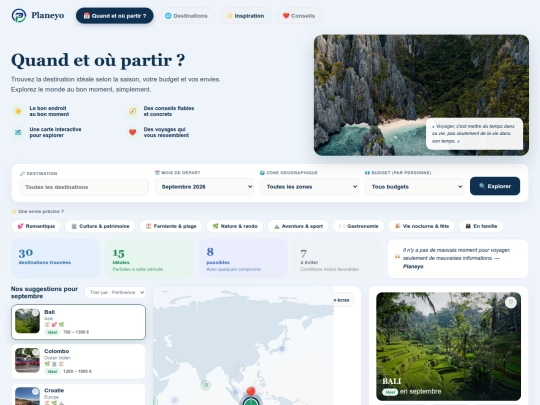The image size is (540, 405).
Task: Click the heart icon on Bali photo
Action: point(511,302)
